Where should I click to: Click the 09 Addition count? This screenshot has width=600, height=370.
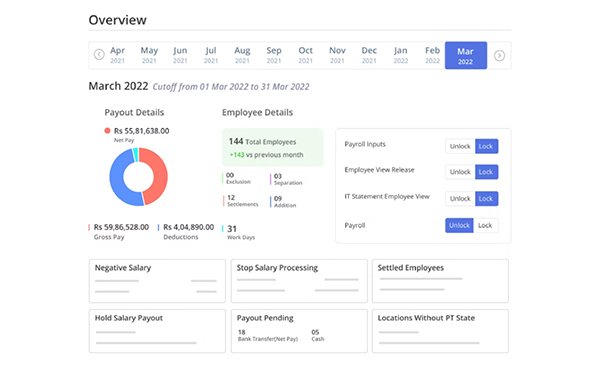[285, 202]
